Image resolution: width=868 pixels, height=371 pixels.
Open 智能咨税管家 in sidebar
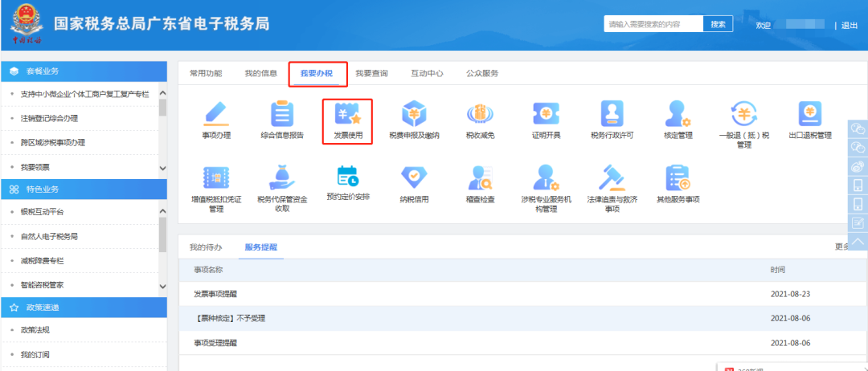pos(42,285)
